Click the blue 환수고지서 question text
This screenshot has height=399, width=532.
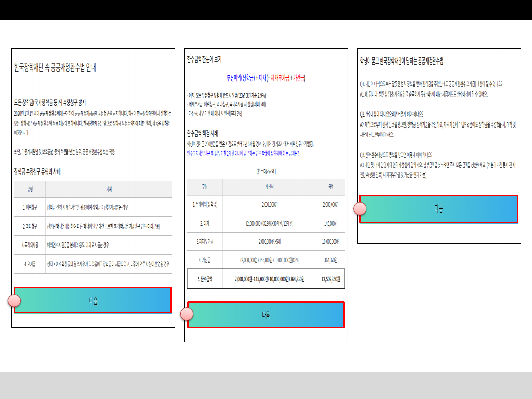point(243,153)
